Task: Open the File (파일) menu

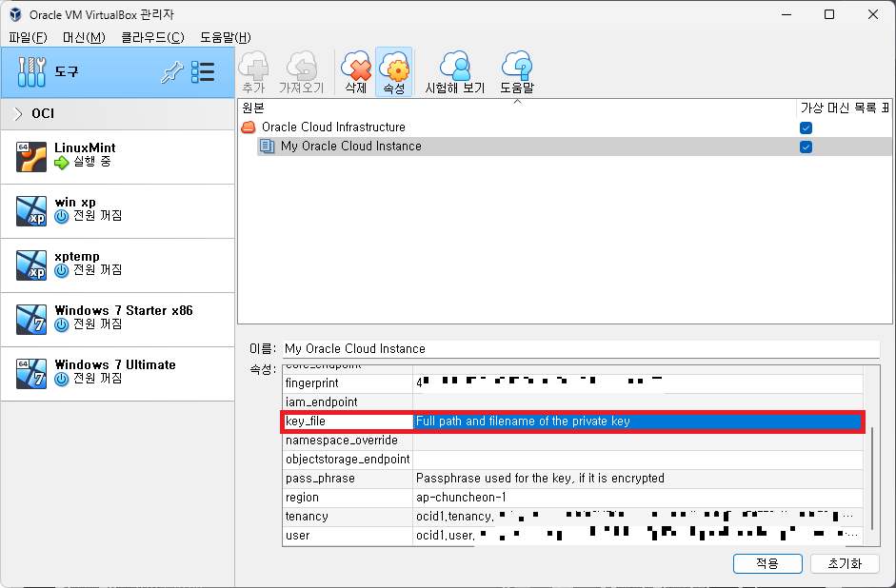Action: [28, 38]
